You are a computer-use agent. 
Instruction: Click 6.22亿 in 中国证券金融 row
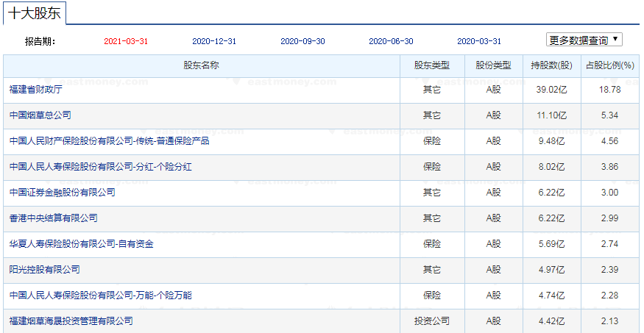(551, 193)
